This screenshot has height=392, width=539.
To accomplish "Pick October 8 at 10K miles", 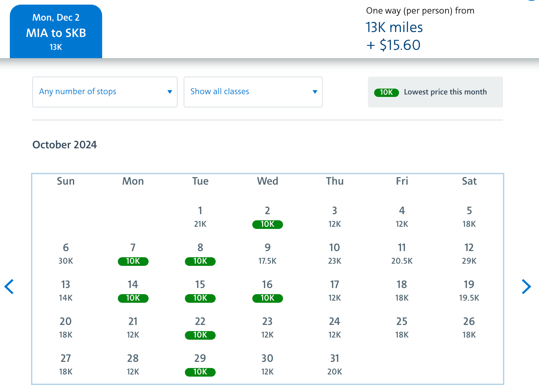I will tap(200, 254).
